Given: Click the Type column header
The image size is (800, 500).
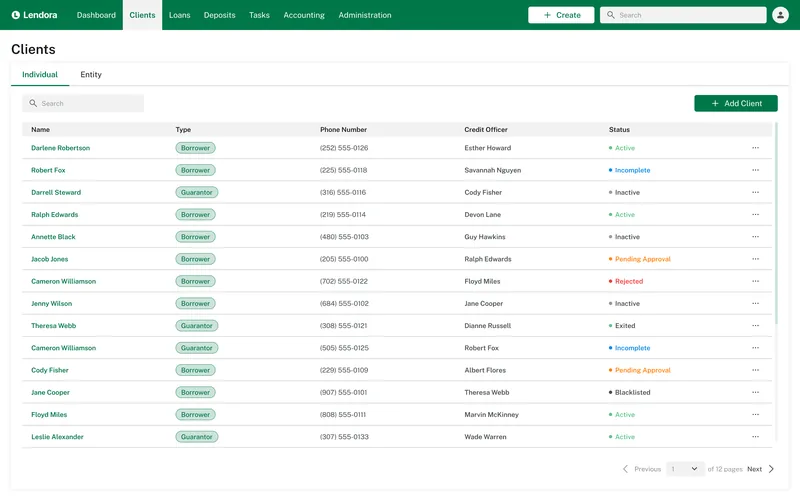Looking at the screenshot, I should pyautogui.click(x=183, y=130).
